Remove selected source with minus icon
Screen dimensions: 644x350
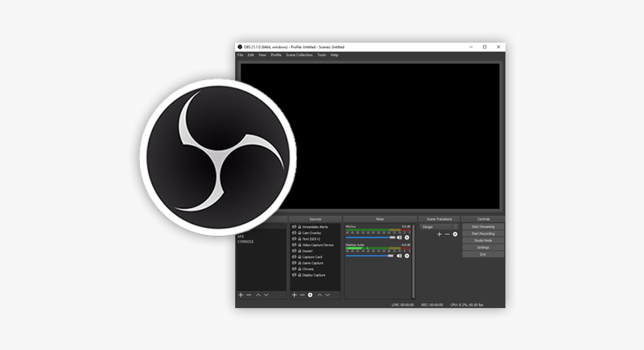303,295
